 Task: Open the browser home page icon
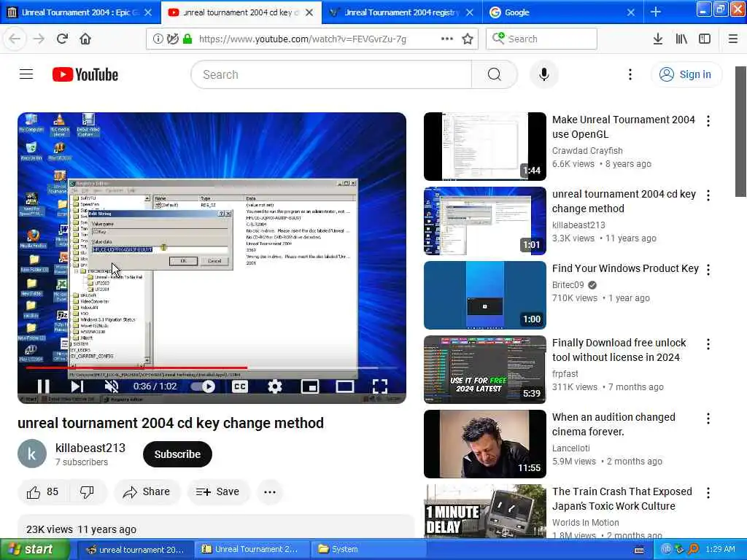(x=85, y=39)
